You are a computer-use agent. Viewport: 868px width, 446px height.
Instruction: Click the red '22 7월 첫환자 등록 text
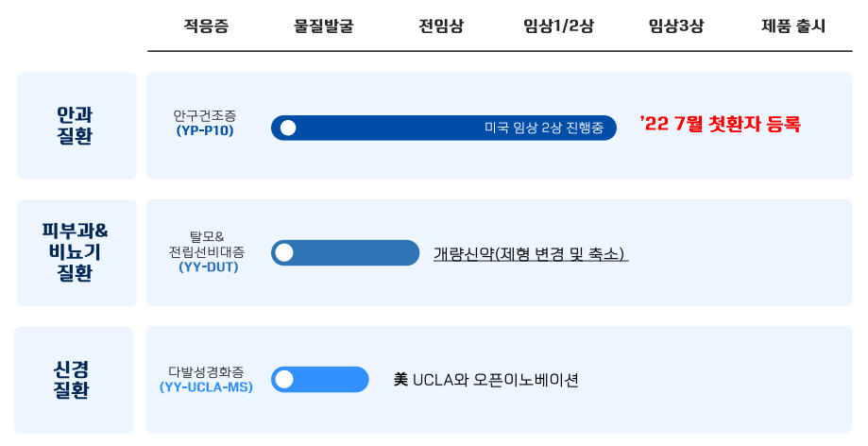click(721, 124)
